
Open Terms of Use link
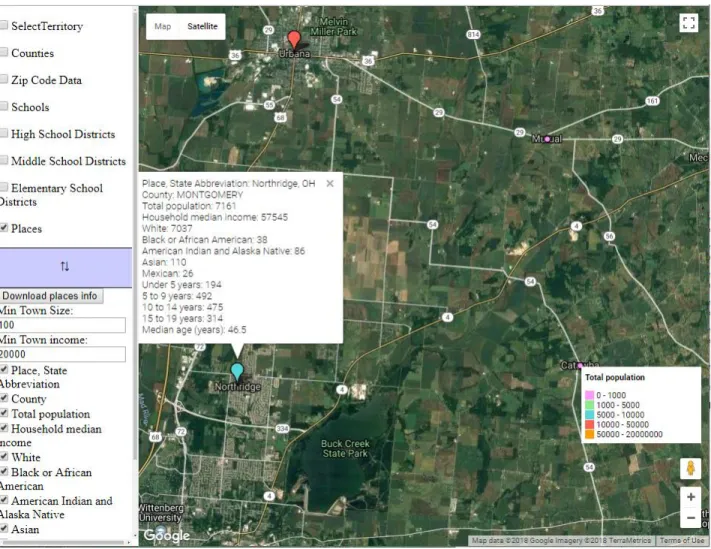pyautogui.click(x=682, y=540)
